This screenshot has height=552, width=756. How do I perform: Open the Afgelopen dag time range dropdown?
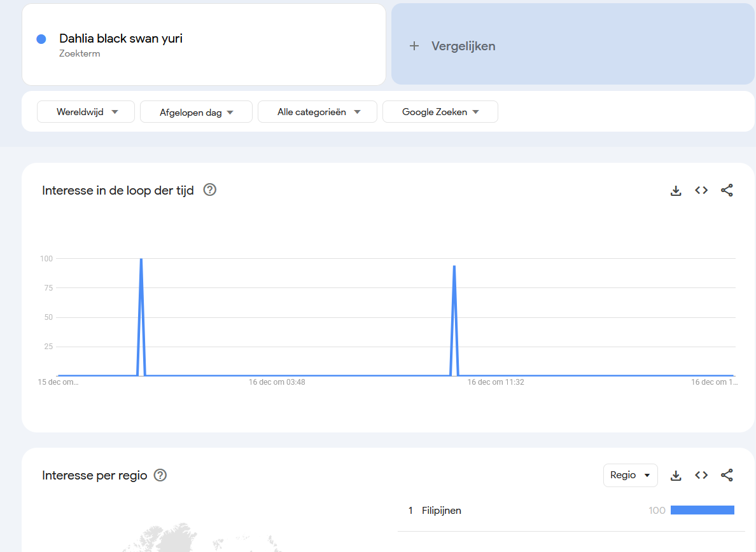196,112
